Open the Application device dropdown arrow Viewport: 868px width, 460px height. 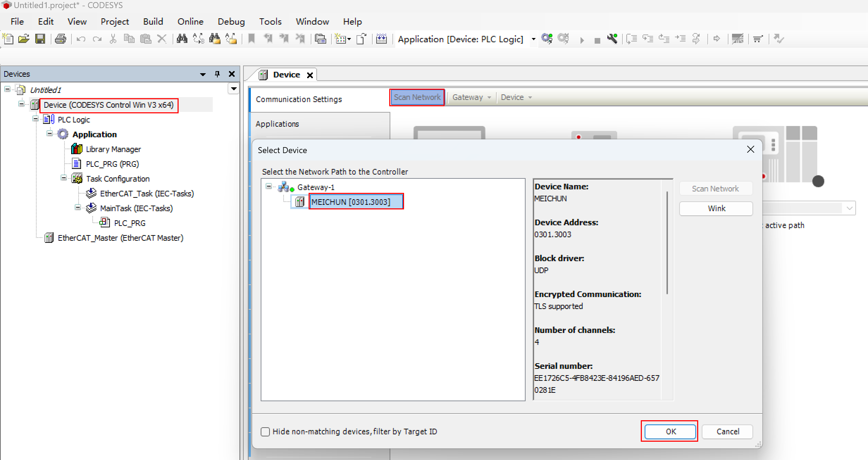(x=533, y=39)
